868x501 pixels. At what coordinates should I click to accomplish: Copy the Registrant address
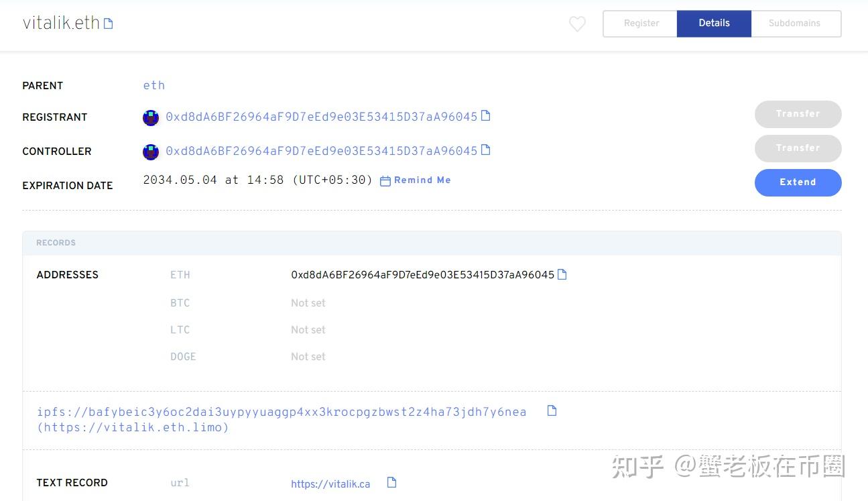point(487,116)
